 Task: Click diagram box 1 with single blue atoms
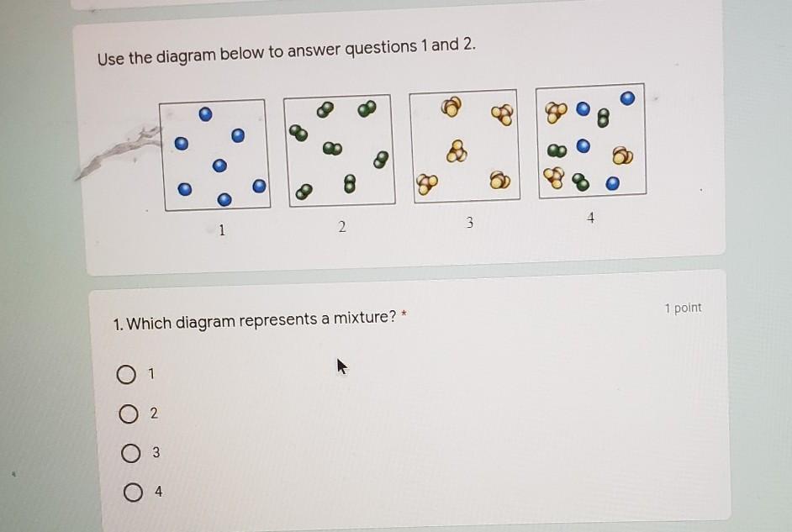pos(214,154)
